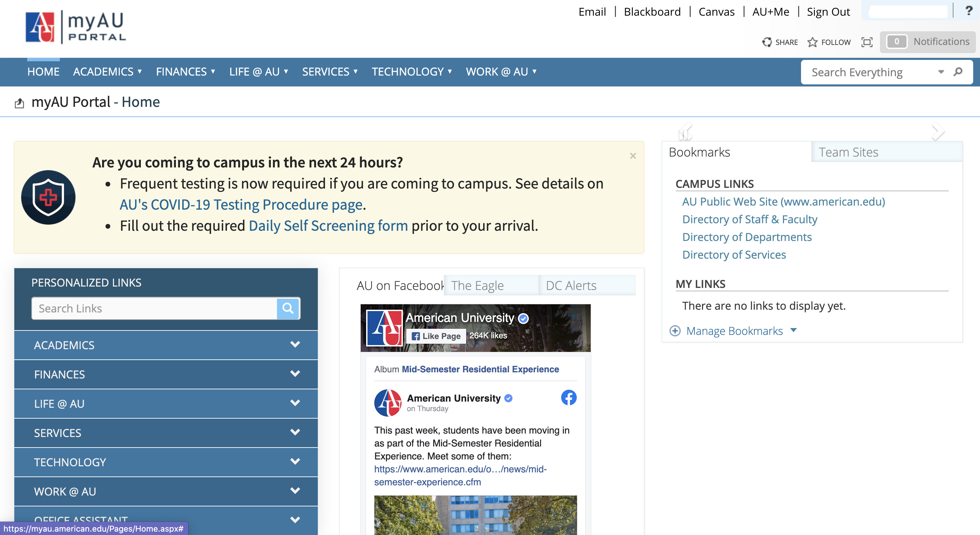Click the Search Links input field
This screenshot has width=980, height=535.
(x=154, y=308)
